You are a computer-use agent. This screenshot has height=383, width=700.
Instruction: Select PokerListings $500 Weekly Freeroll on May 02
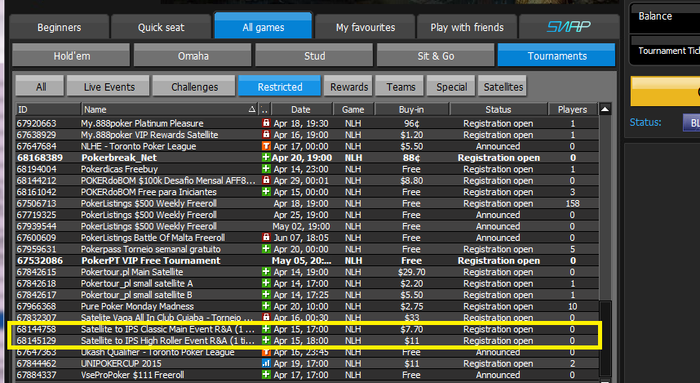307,226
